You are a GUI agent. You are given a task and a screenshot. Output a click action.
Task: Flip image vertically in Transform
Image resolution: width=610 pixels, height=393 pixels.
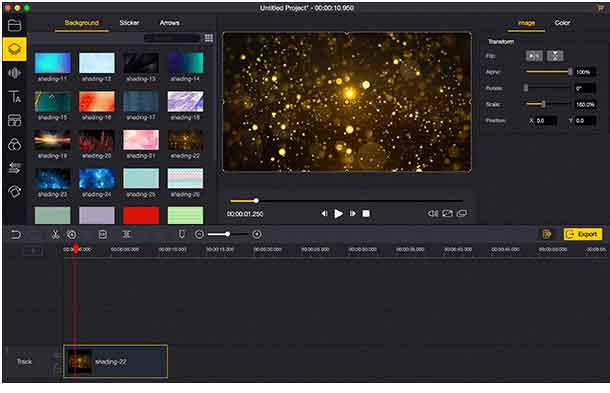555,56
